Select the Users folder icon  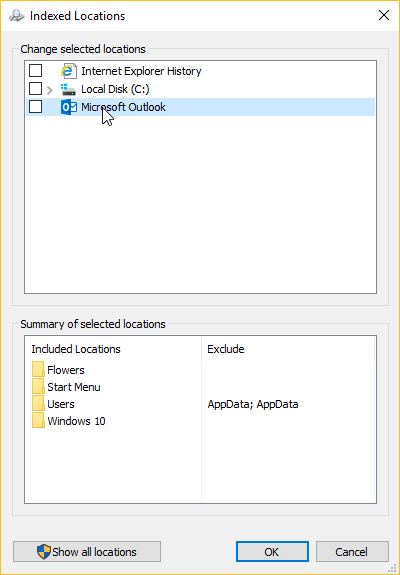[x=38, y=403]
